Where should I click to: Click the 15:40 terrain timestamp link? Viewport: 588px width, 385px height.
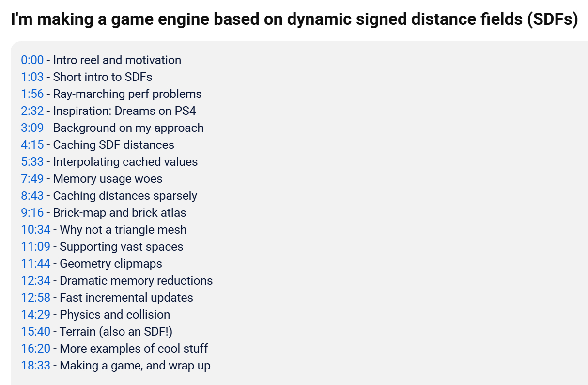click(x=35, y=332)
